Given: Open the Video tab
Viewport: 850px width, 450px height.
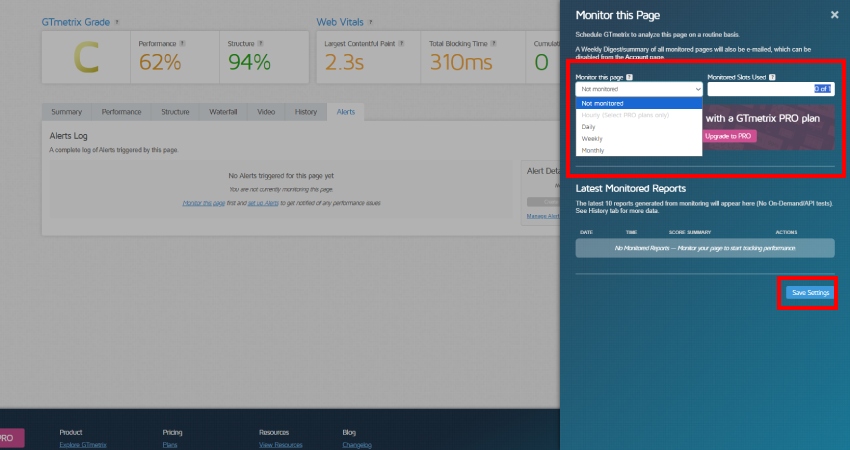Looking at the screenshot, I should [x=266, y=112].
